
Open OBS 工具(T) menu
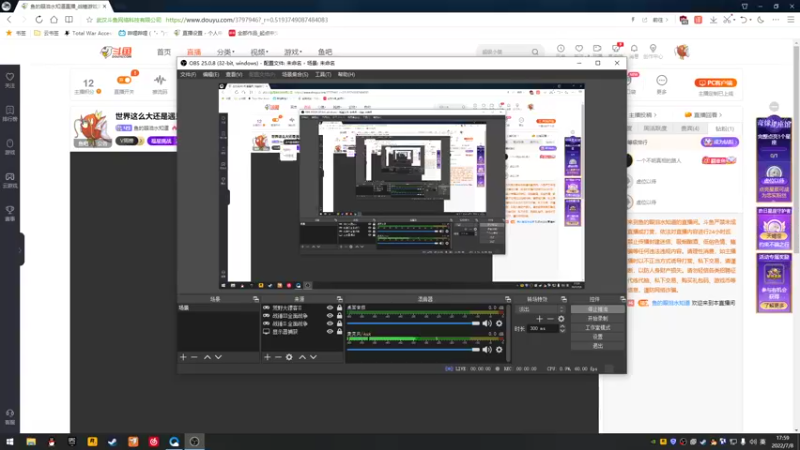322,74
